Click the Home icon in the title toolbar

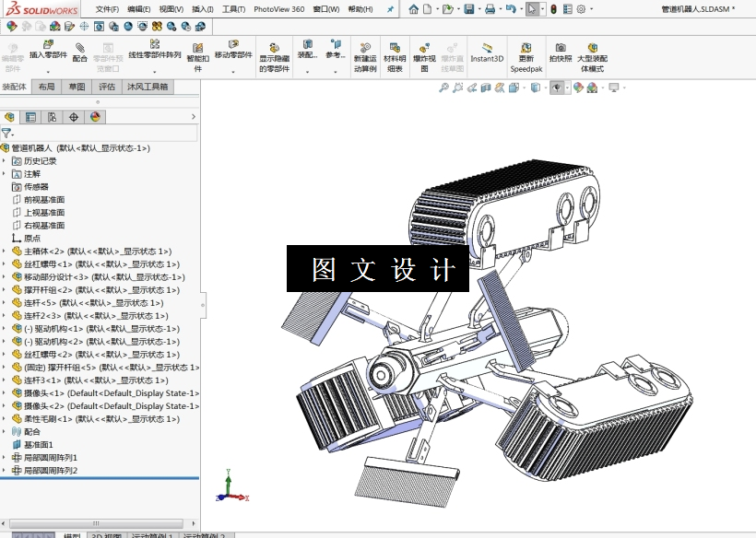click(x=413, y=8)
